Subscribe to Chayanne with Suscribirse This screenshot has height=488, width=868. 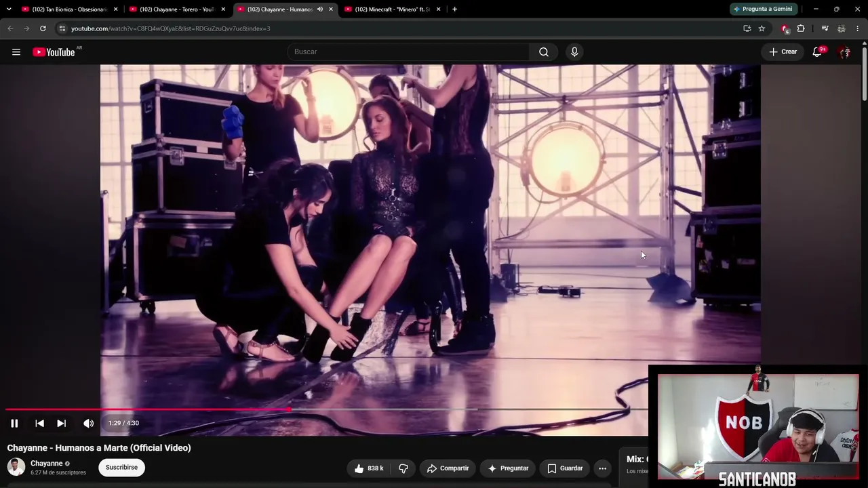tap(121, 468)
